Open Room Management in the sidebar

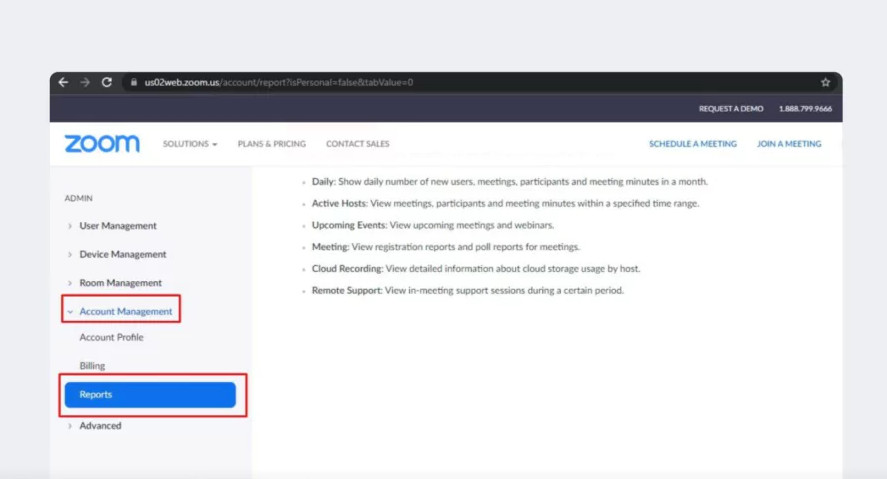(120, 283)
